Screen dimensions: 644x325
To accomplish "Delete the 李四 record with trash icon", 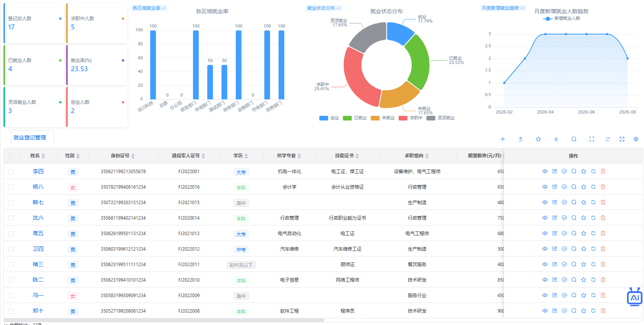I will (x=603, y=171).
